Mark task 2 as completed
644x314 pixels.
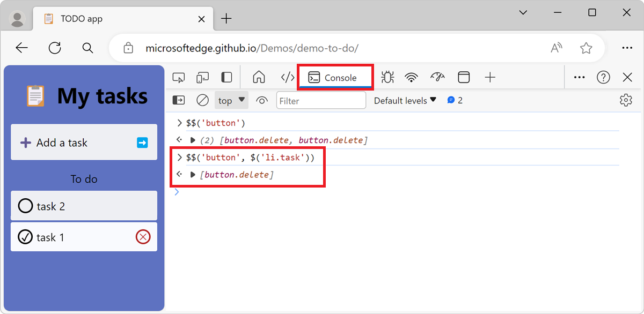click(25, 205)
